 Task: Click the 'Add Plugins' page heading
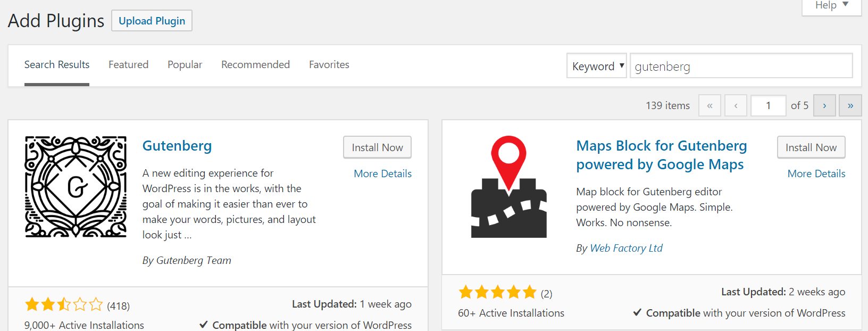56,21
